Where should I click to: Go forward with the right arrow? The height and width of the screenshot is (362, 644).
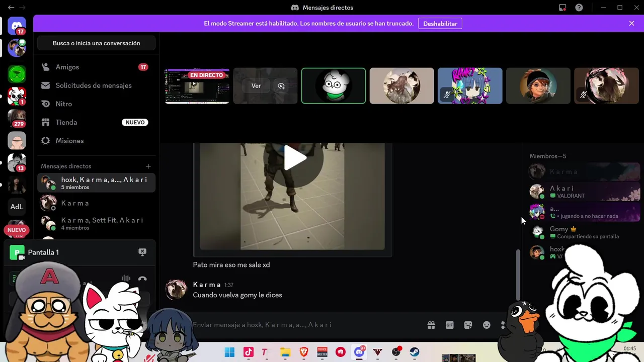[x=22, y=8]
